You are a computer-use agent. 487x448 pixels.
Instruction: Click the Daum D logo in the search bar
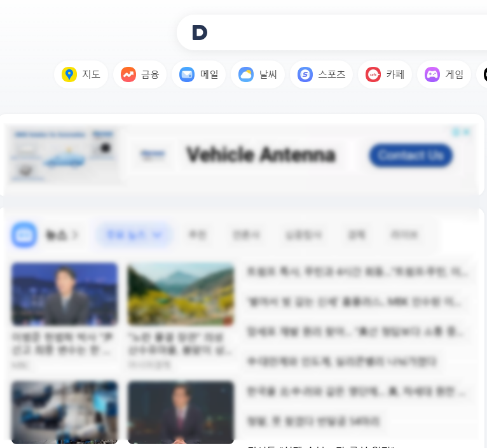coord(200,32)
